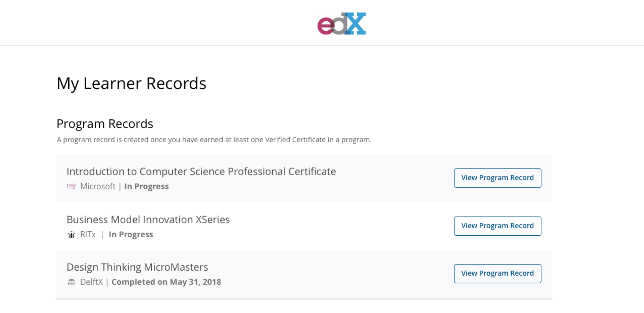Viewport: 644px width, 313px height.
Task: Select the icon beside Design Thinking MicroMasters
Action: coord(72,282)
